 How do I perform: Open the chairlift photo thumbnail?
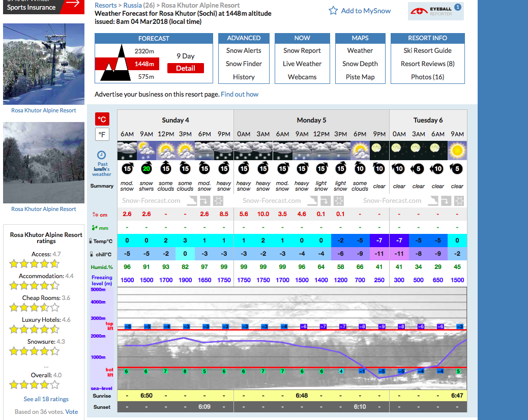pyautogui.click(x=44, y=64)
